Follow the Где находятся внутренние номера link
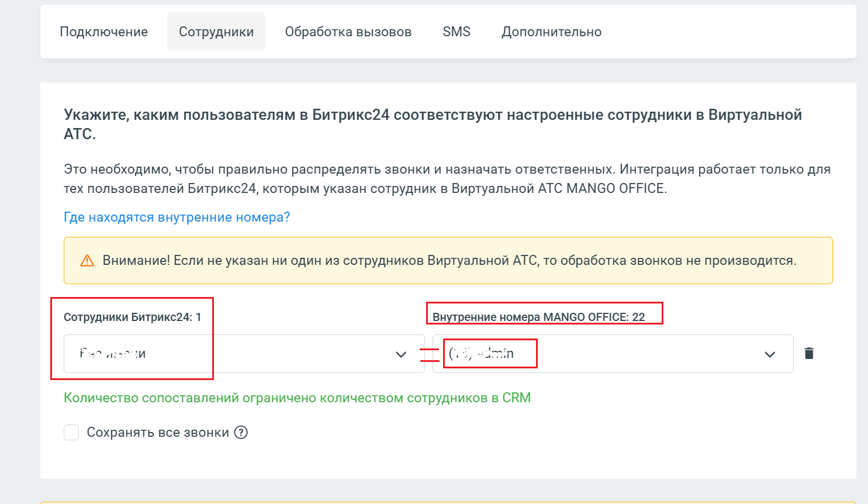 (x=177, y=218)
